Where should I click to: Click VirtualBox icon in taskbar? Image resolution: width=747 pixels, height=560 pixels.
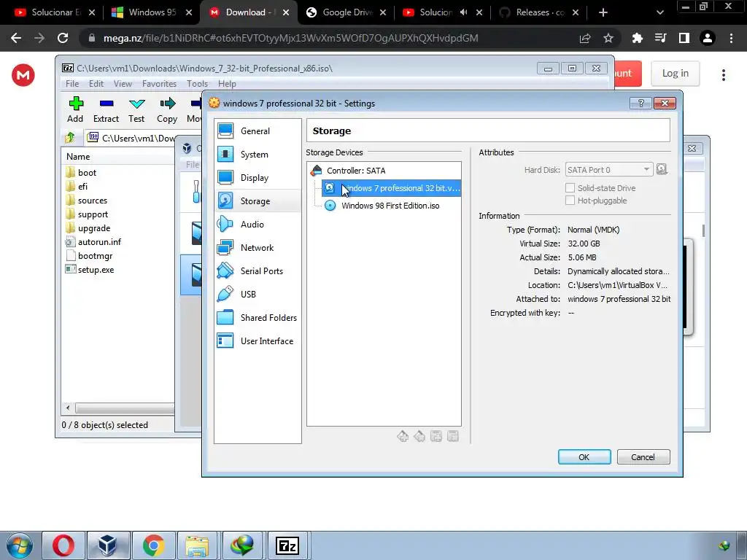coord(108,545)
